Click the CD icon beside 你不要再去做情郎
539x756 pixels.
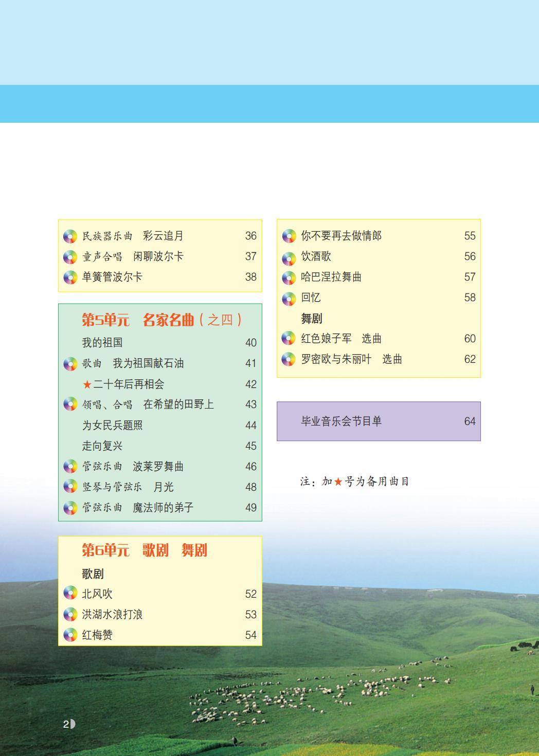click(x=289, y=236)
